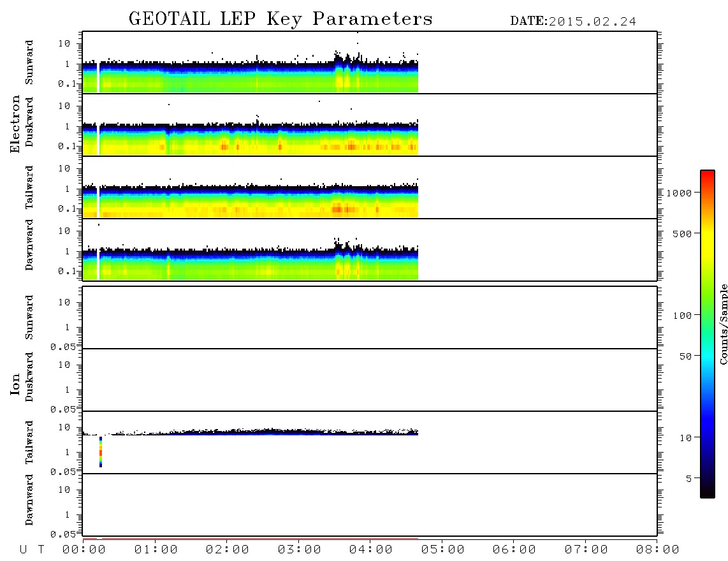Screen dimensions: 728x561
Task: Click the 0.1 tick of Electron Sunward panel
Action: (66, 84)
